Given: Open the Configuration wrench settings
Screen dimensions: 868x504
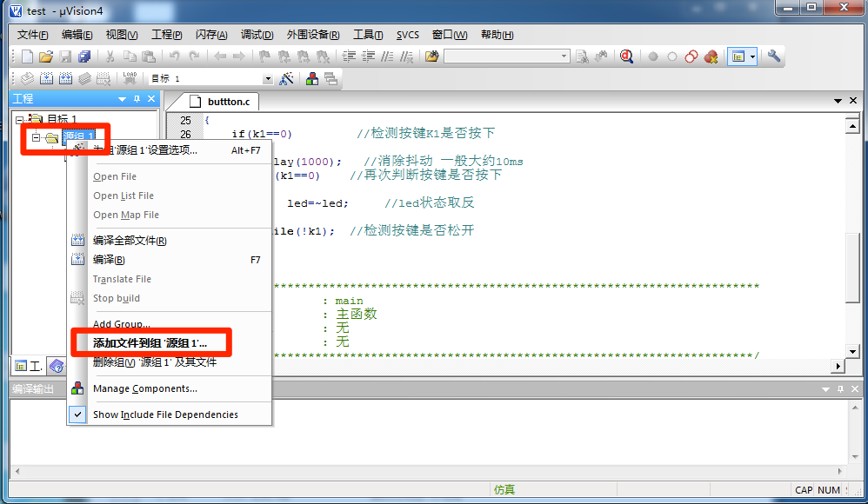Looking at the screenshot, I should [x=773, y=56].
